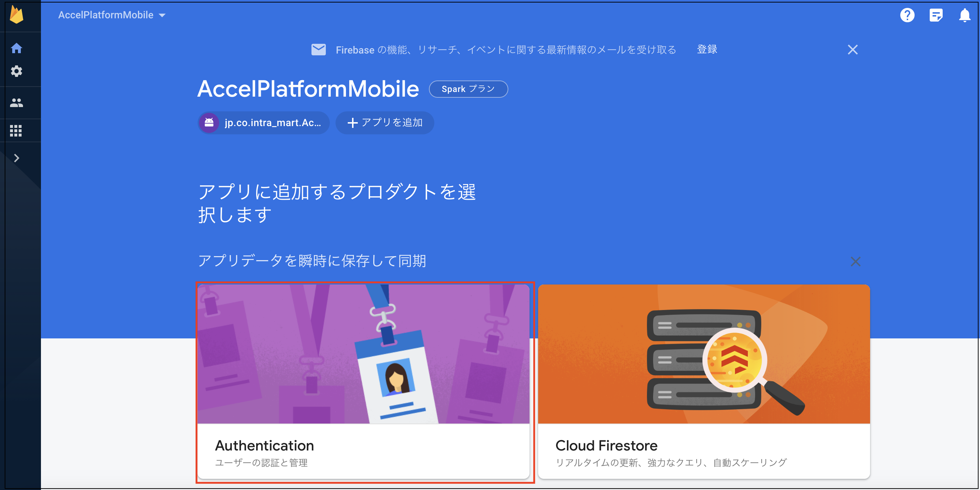Click the Firebase の機能 banner message text

[506, 50]
